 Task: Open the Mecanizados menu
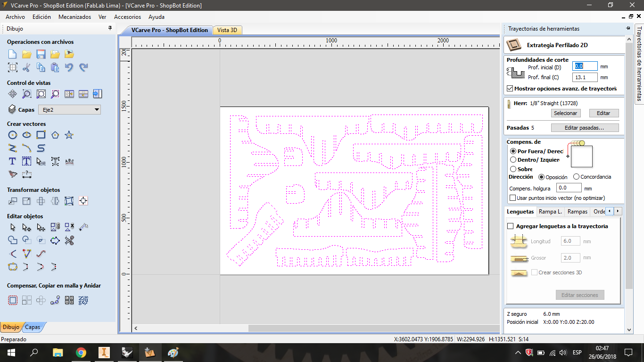click(74, 16)
